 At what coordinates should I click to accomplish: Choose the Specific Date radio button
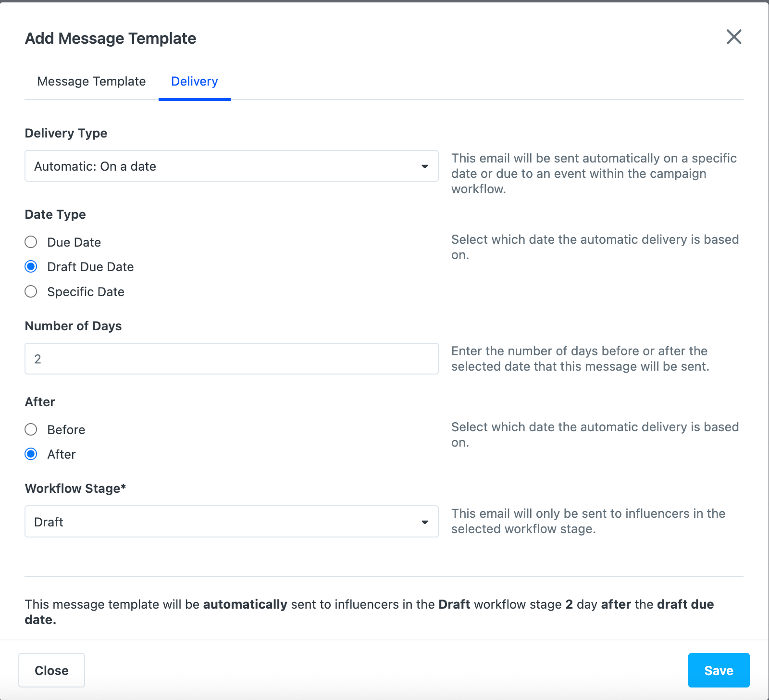tap(31, 292)
